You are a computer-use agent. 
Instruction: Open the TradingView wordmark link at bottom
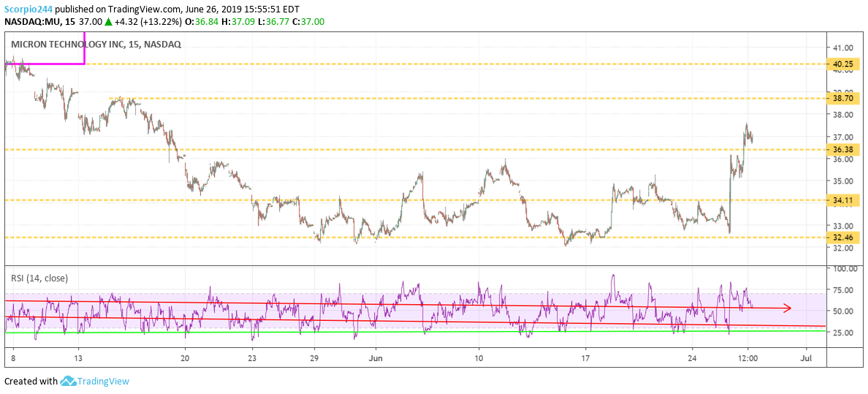104,382
